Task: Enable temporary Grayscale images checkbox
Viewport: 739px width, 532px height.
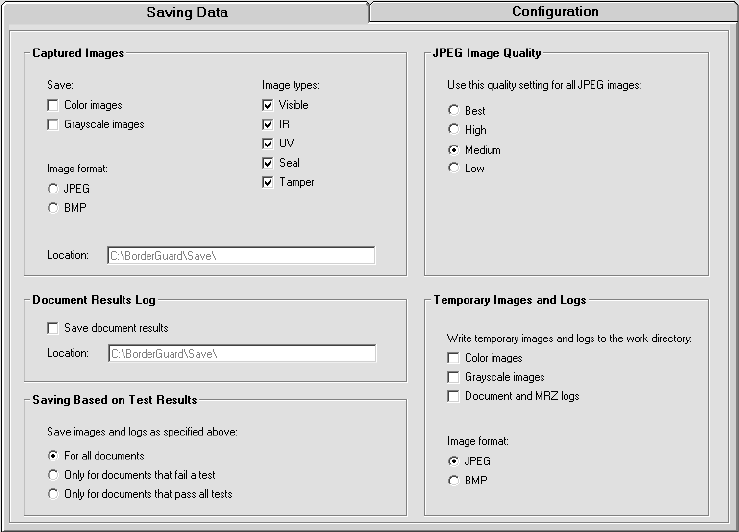Action: point(453,377)
